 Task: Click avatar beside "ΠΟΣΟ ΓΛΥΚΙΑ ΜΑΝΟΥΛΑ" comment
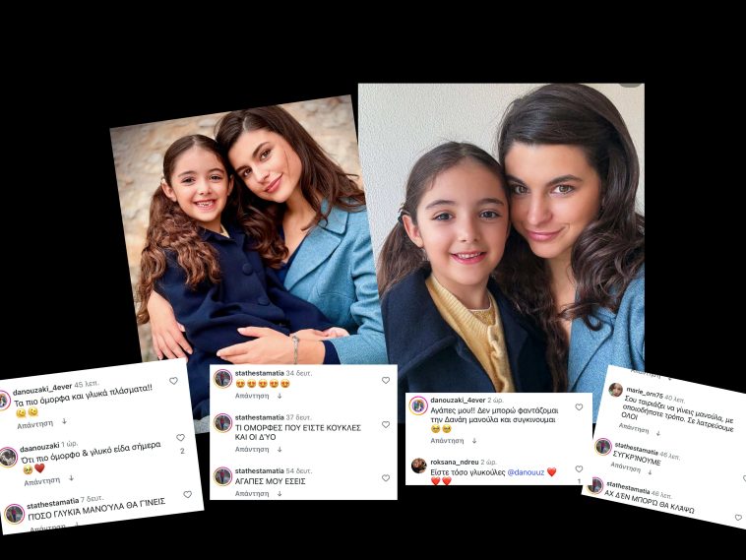tap(15, 515)
